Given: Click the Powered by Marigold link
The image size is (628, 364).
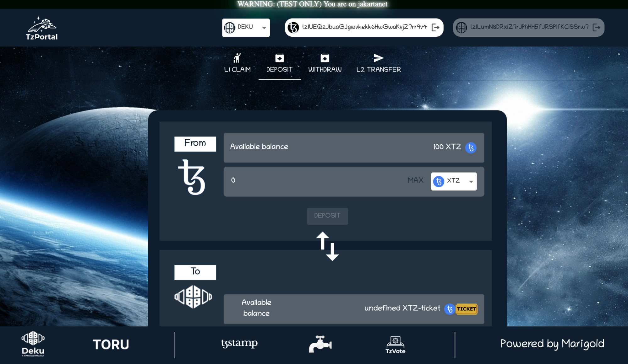Looking at the screenshot, I should click(552, 344).
